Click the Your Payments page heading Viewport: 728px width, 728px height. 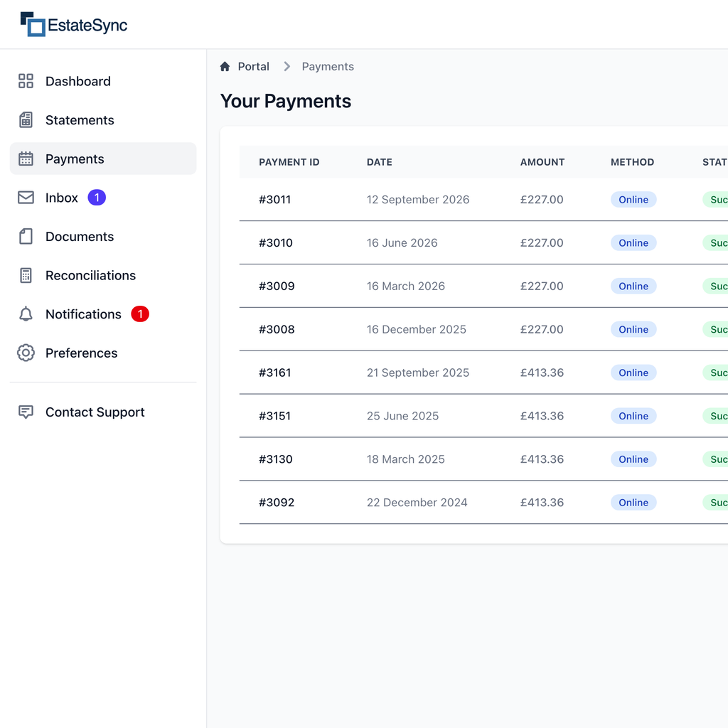[286, 101]
